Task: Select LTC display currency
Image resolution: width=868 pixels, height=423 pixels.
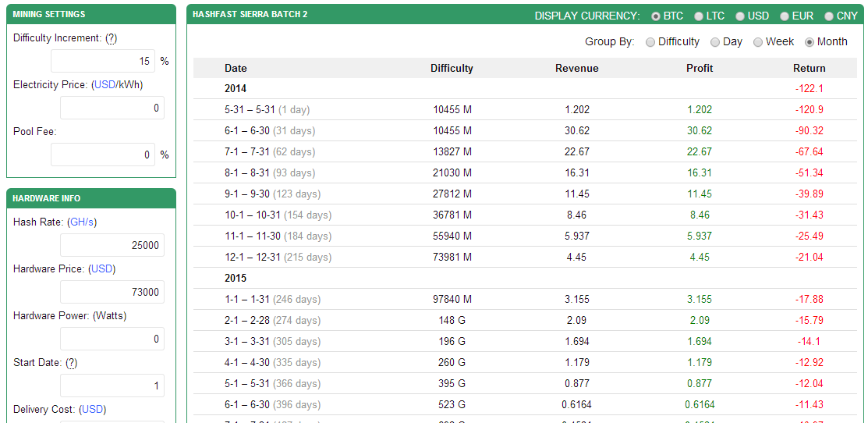Action: (x=700, y=16)
